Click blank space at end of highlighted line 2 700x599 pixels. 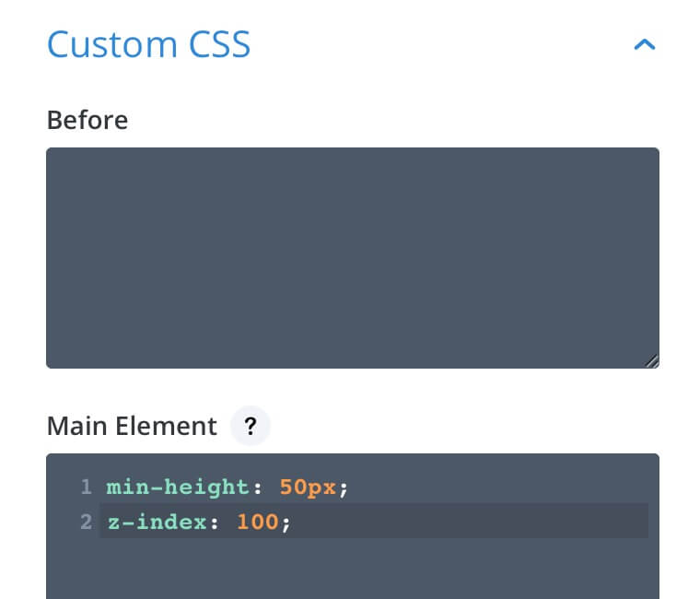coord(469,522)
